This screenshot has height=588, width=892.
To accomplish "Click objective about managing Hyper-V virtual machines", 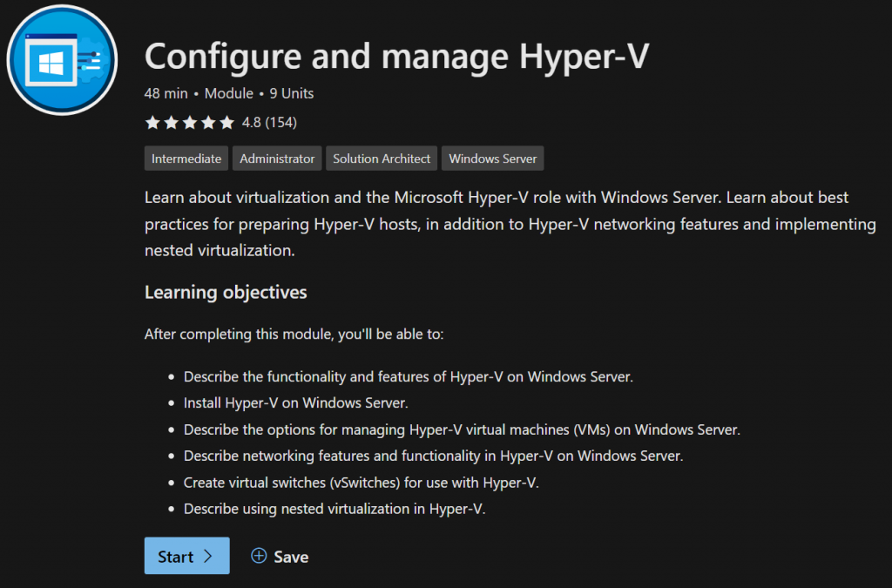I will click(x=462, y=429).
